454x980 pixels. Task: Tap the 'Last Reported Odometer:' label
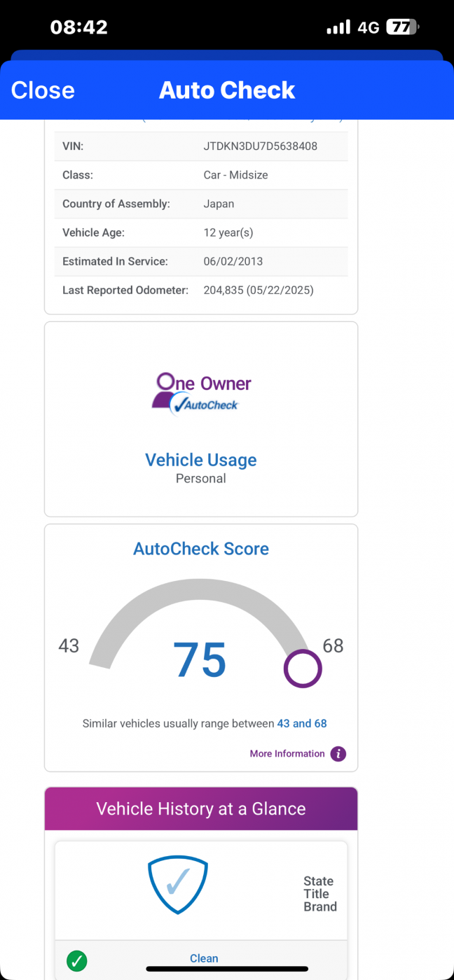pos(125,290)
